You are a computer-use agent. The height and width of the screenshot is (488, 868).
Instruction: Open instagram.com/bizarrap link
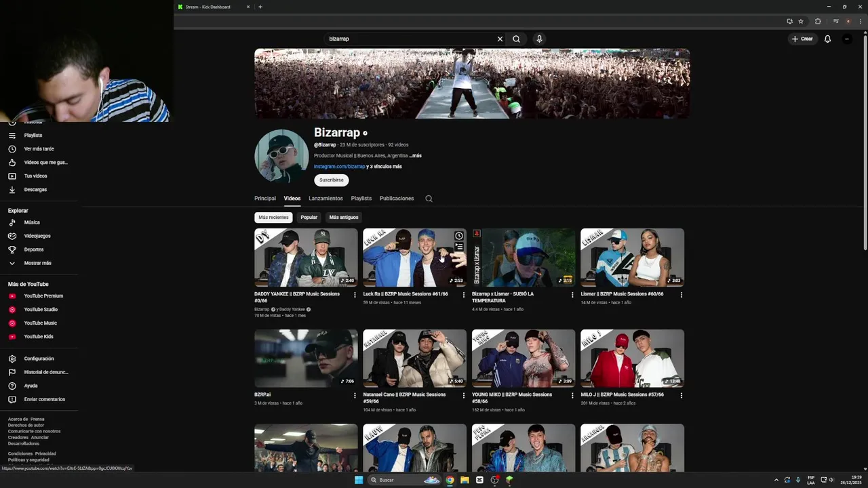coord(339,167)
